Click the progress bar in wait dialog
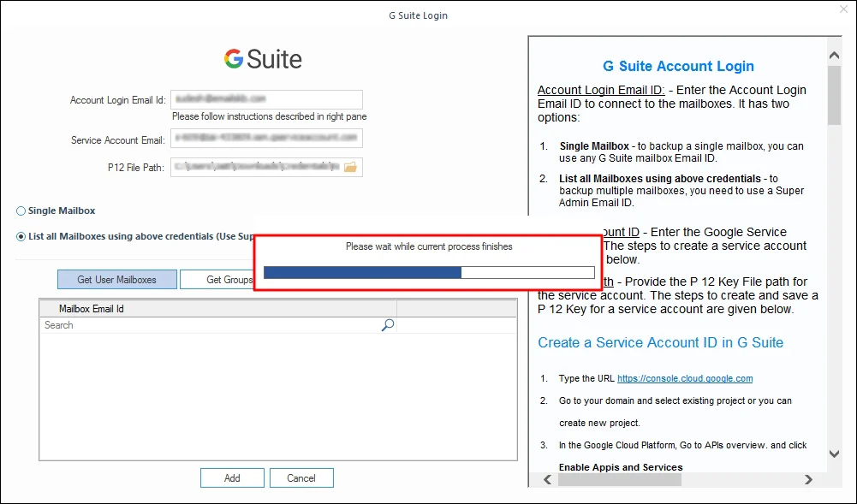The width and height of the screenshot is (857, 504). [429, 272]
